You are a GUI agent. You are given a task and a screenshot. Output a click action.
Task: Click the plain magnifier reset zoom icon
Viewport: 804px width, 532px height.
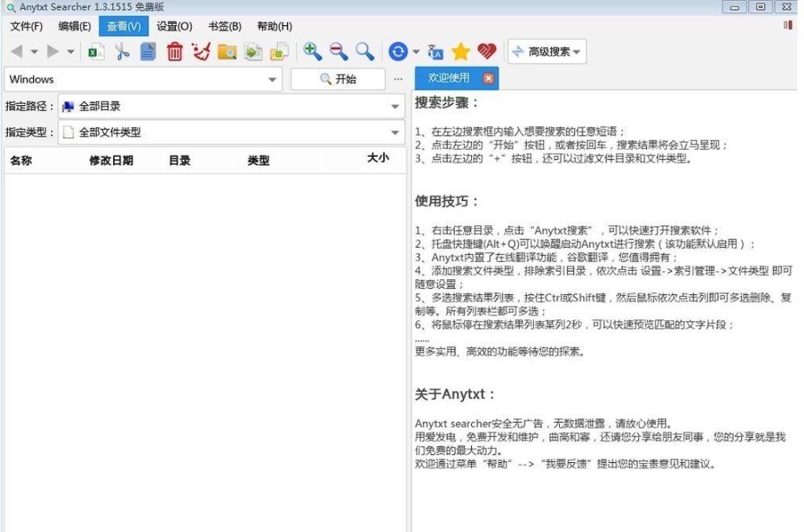click(x=364, y=51)
